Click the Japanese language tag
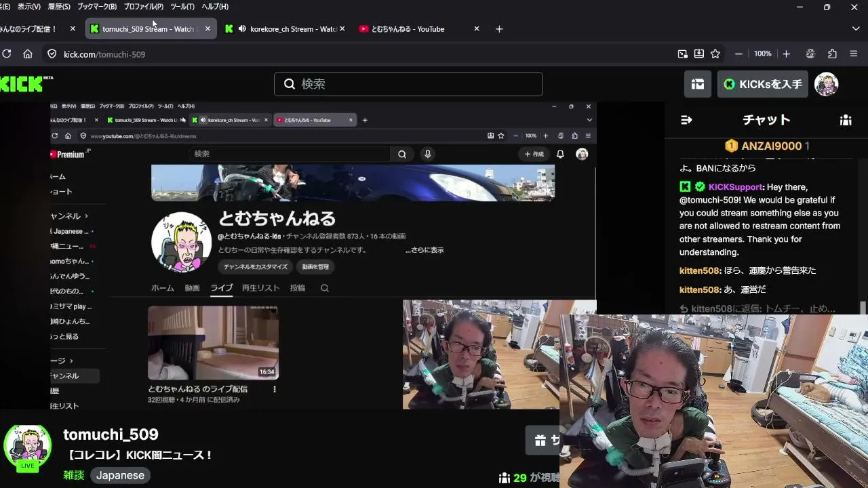The image size is (868, 488). click(x=120, y=475)
